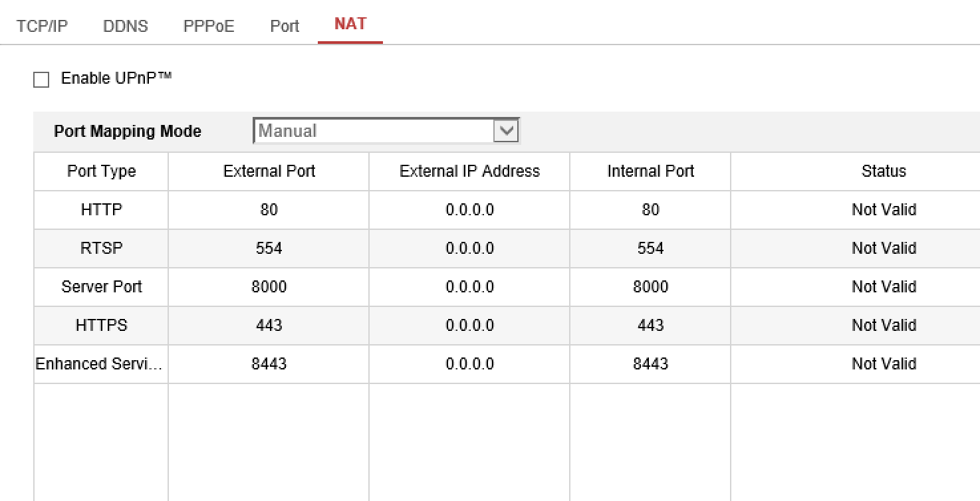Viewport: 980px width, 501px height.
Task: Click the External Port column header
Action: [x=269, y=171]
